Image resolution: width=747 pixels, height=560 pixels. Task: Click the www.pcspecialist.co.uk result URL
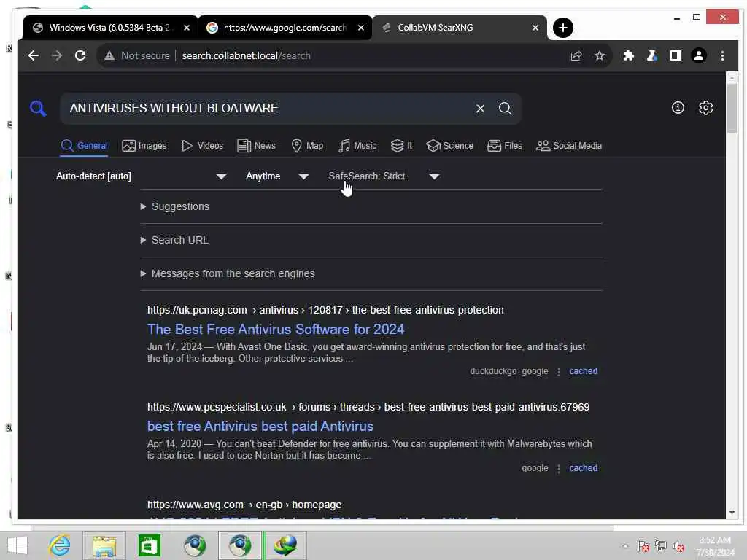pyautogui.click(x=368, y=407)
